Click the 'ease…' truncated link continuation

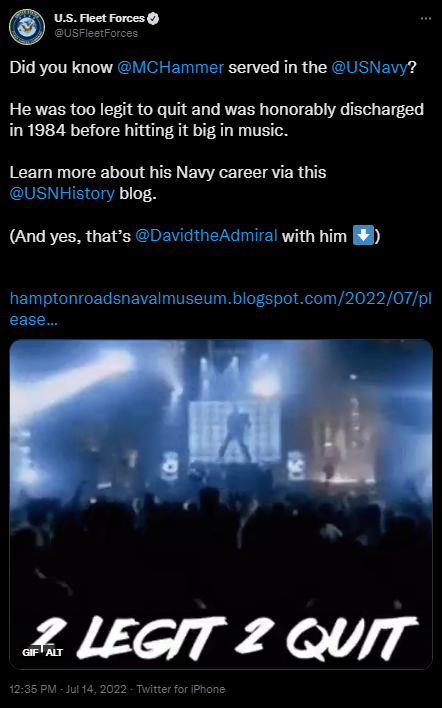tap(33, 320)
